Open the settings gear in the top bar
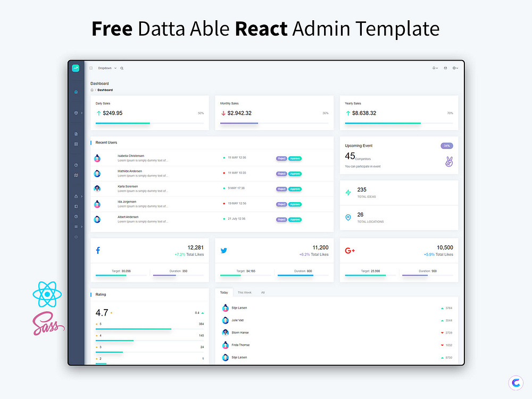The image size is (532, 399). tap(454, 68)
